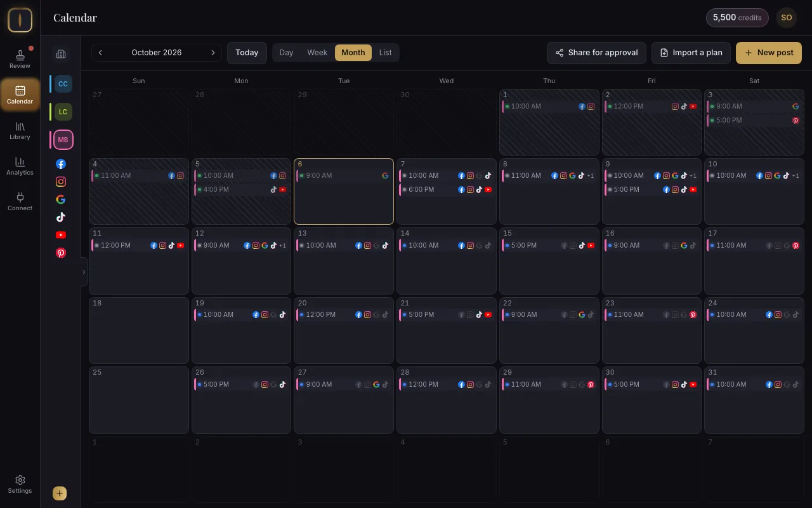This screenshot has width=812, height=508.
Task: Select the all-brands building icon
Action: click(61, 54)
